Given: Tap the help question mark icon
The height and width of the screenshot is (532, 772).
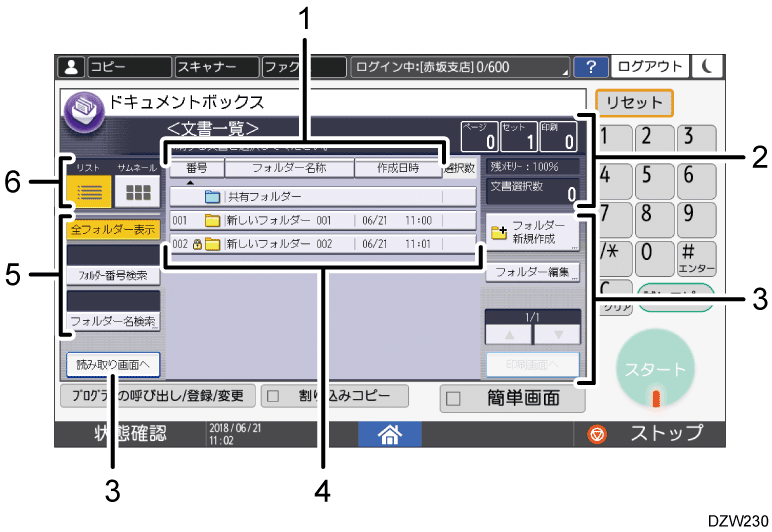Looking at the screenshot, I should [591, 67].
